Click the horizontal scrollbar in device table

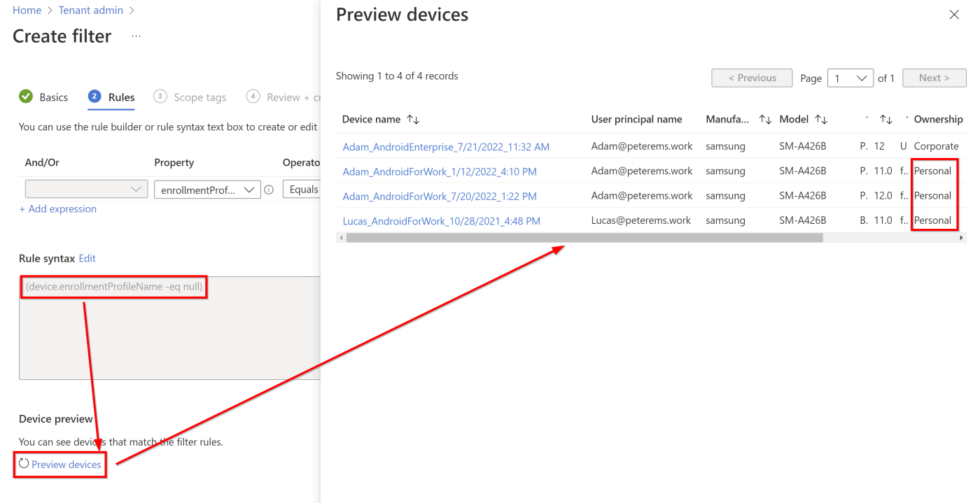tap(584, 238)
